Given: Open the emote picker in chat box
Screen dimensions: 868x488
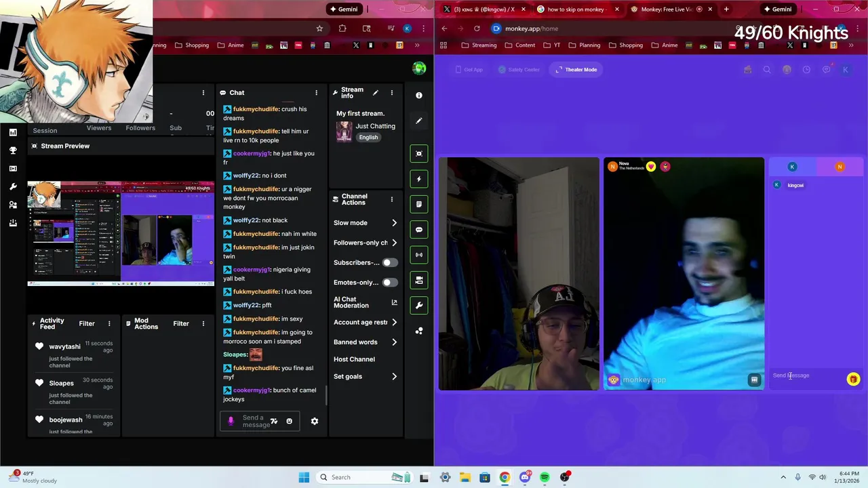Looking at the screenshot, I should click(x=289, y=421).
